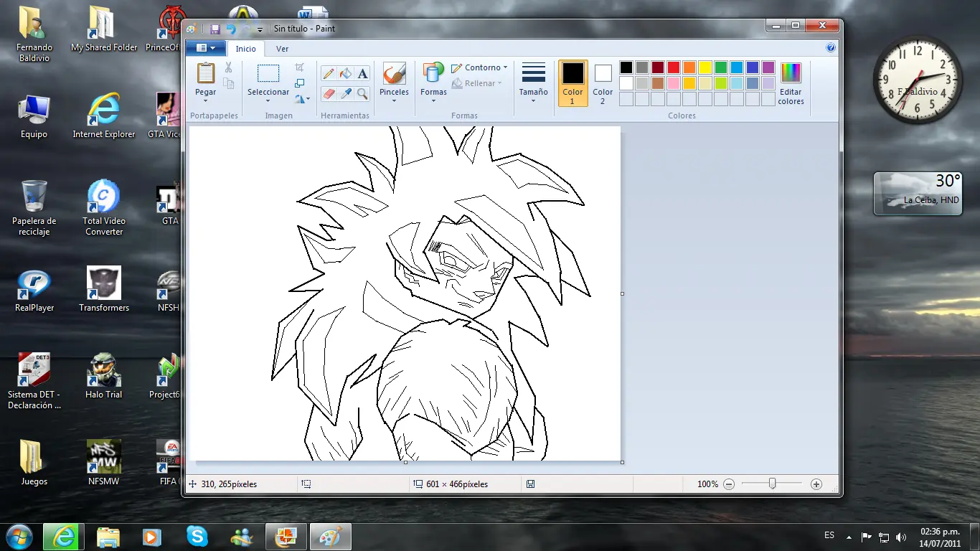Click the canvas bottom-right resize handle
The height and width of the screenshot is (551, 980).
(x=622, y=462)
